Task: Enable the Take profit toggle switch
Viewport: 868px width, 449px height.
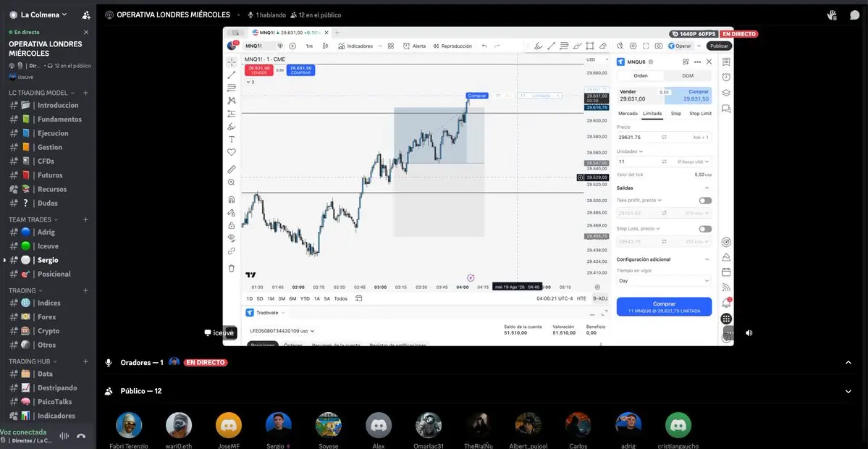Action: (705, 201)
